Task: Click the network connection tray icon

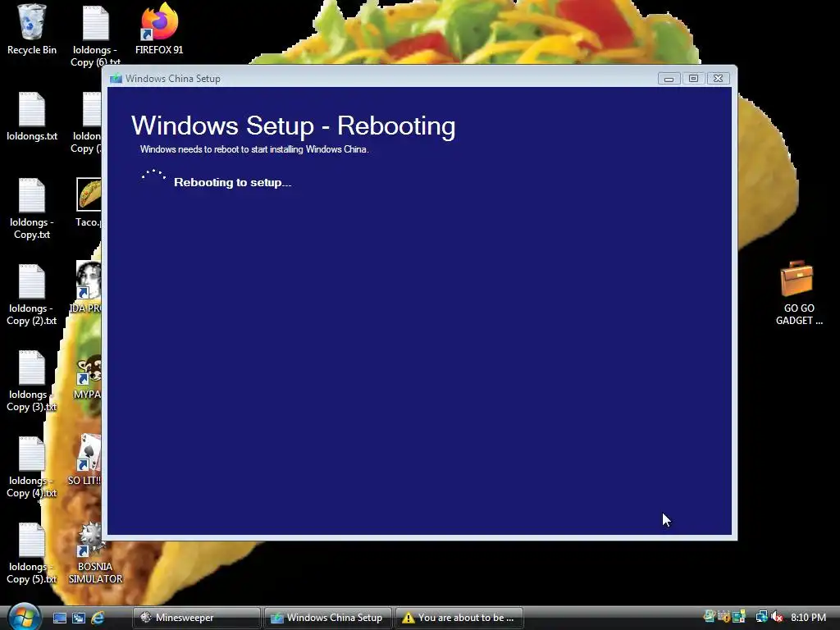Action: click(x=762, y=617)
